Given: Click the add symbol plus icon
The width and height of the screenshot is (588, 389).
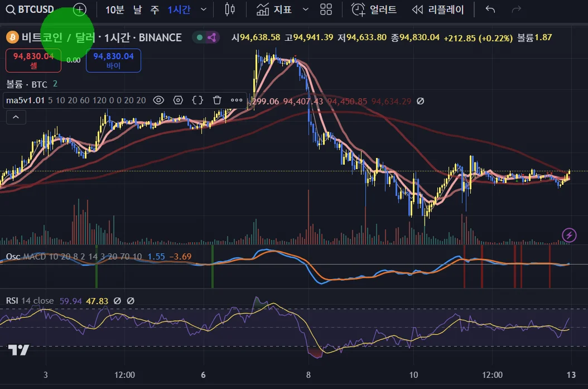Looking at the screenshot, I should (x=80, y=9).
